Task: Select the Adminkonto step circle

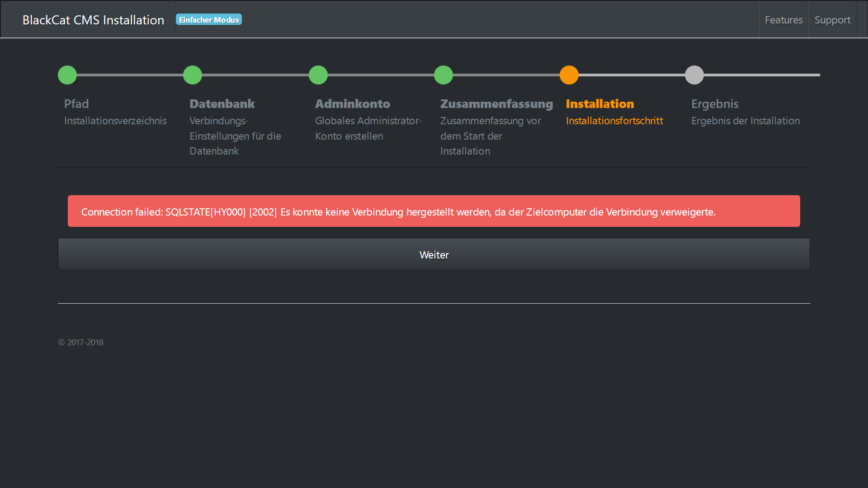Action: [318, 75]
